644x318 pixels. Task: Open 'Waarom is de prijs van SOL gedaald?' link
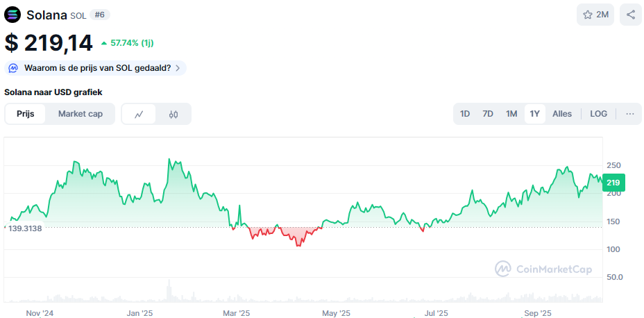click(x=97, y=68)
